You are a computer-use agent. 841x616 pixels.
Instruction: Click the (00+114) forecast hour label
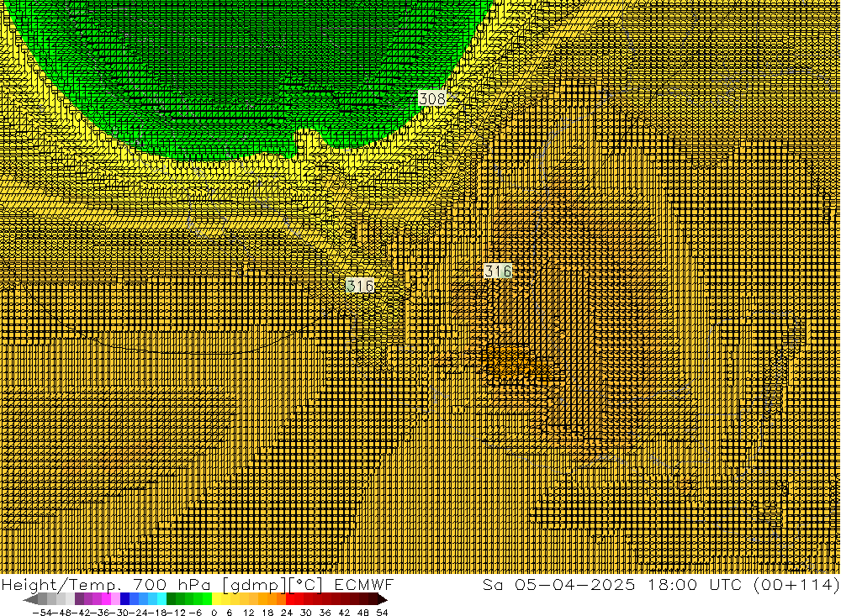click(796, 584)
